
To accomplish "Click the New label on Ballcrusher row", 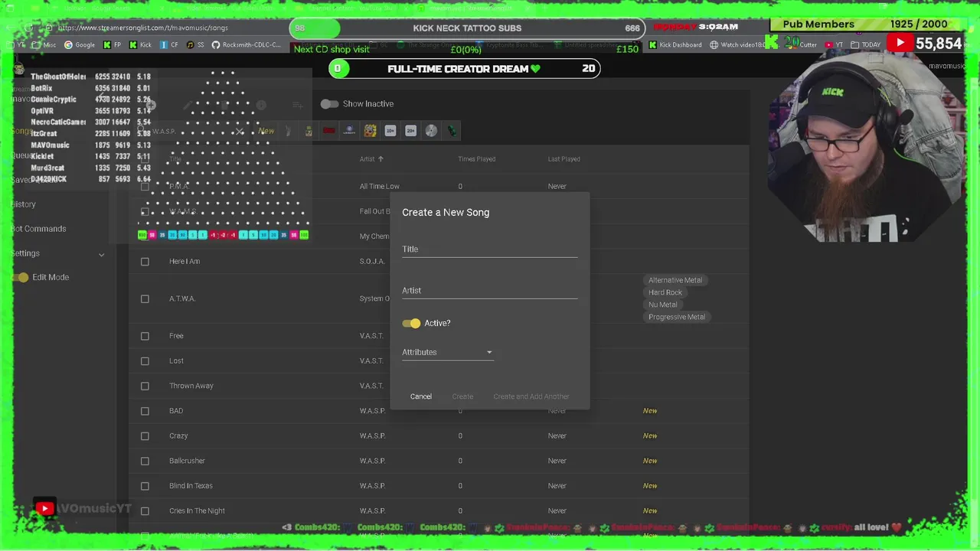I will [650, 461].
